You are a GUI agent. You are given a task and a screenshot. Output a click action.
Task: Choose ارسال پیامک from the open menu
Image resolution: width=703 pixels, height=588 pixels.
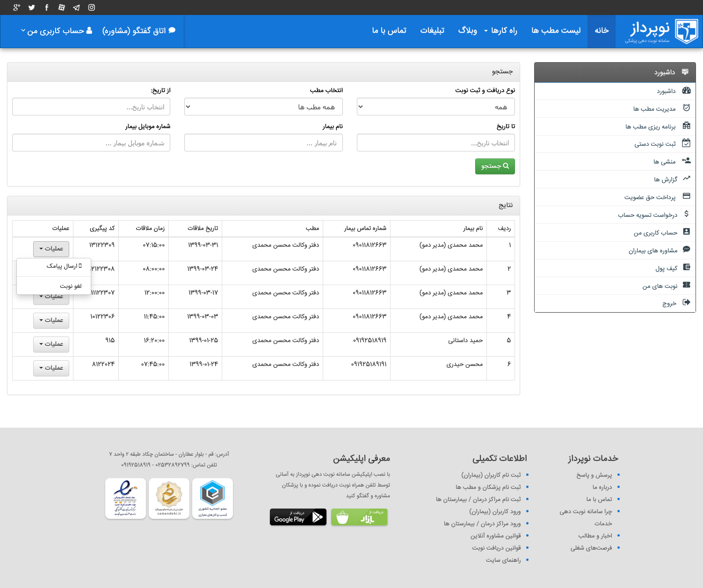click(x=64, y=266)
